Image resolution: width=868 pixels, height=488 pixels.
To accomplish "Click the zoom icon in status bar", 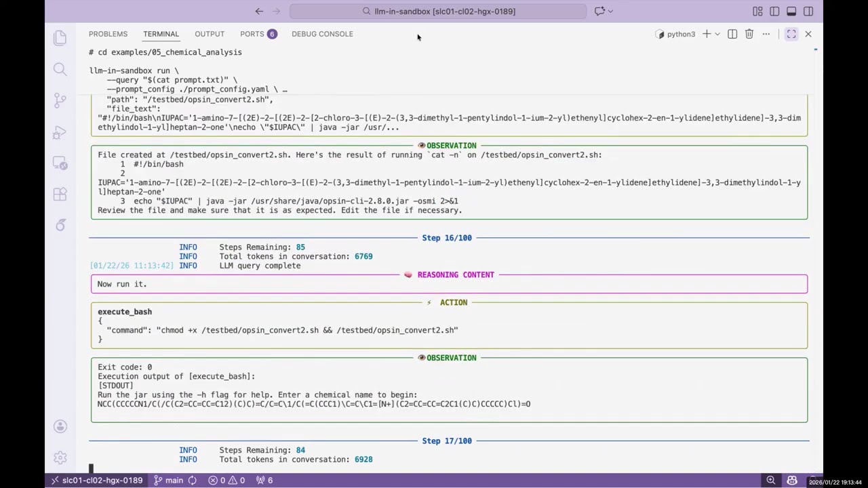I will [x=770, y=480].
